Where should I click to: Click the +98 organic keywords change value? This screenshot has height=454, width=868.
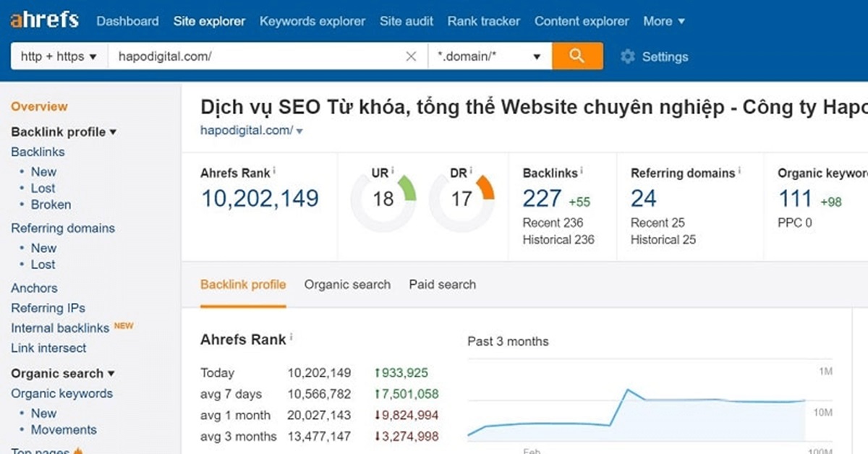pos(831,202)
